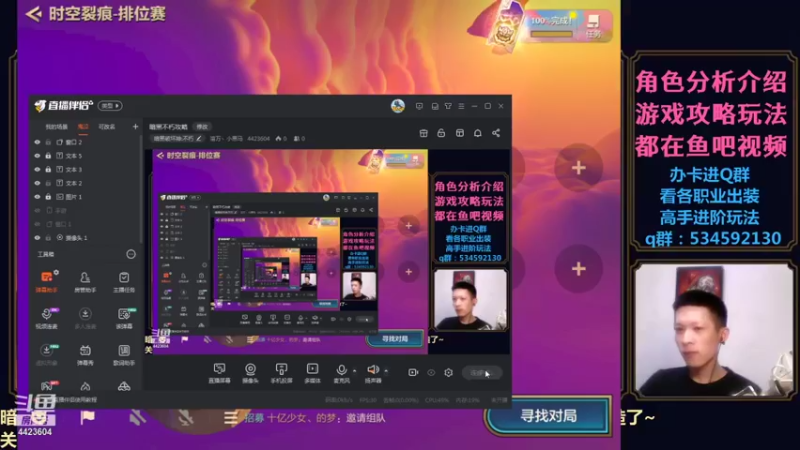The height and width of the screenshot is (450, 800).
Task: Click the padlock icon left of the layout icon
Action: click(x=441, y=133)
